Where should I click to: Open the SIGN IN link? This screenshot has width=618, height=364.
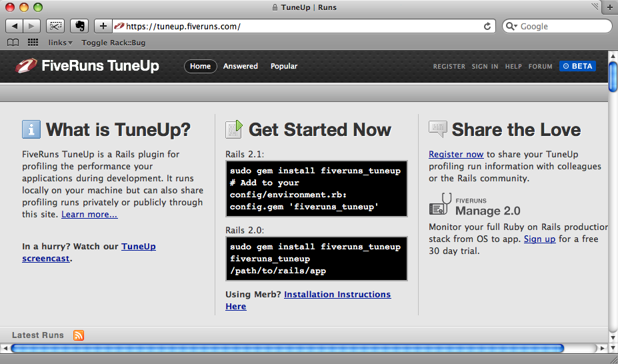click(485, 67)
